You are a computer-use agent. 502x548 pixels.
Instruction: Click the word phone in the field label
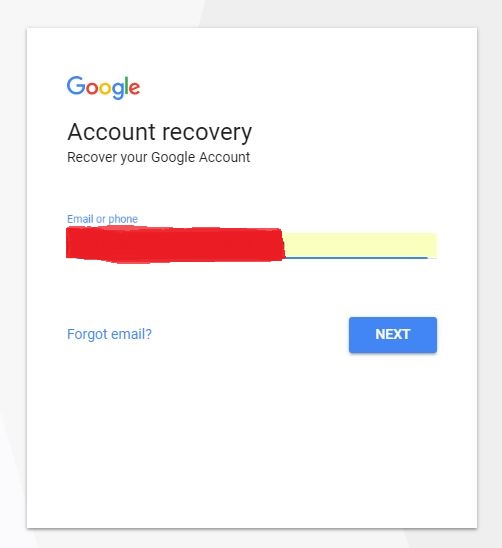123,219
